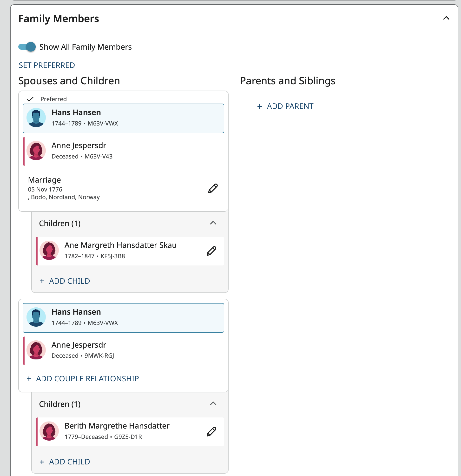Edit the marriage details pencil icon

pos(213,188)
